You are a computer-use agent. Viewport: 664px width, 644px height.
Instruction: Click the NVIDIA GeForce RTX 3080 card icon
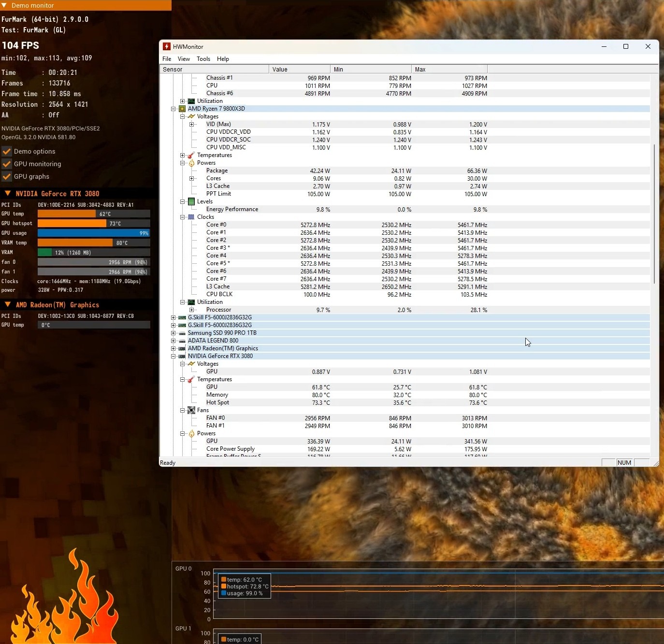(x=182, y=356)
